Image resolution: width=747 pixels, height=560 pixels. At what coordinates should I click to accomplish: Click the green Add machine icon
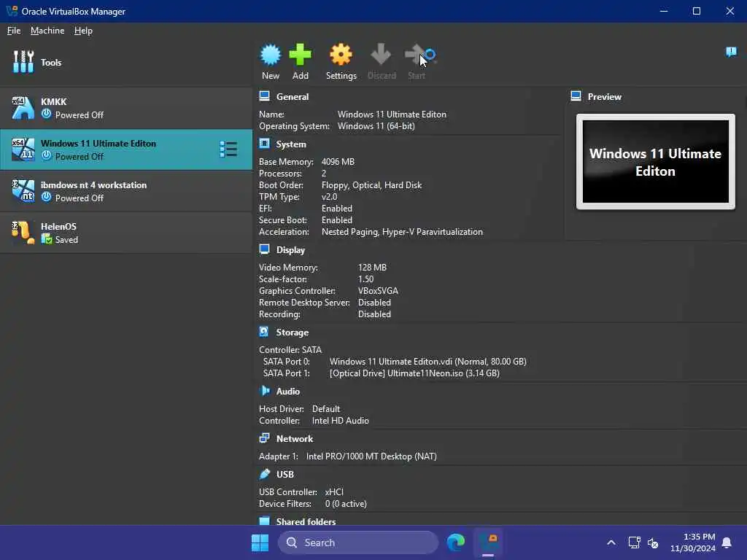coord(300,55)
